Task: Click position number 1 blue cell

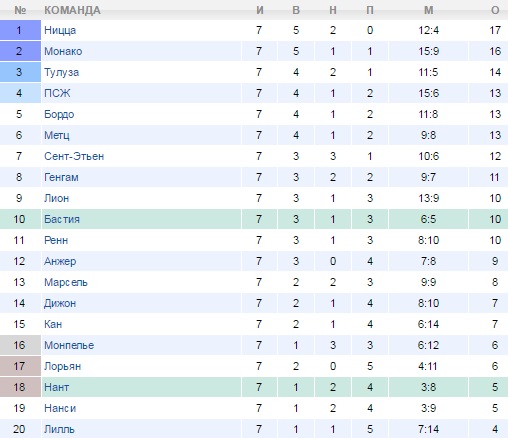Action: tap(20, 30)
